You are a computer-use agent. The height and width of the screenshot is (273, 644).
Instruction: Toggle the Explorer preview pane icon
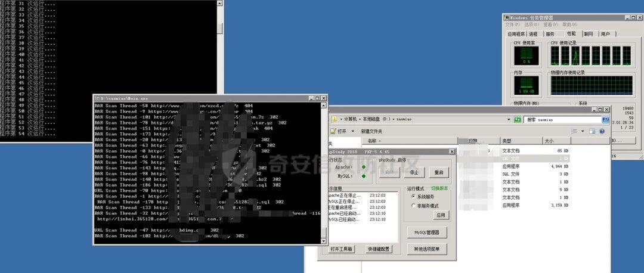tap(592, 131)
